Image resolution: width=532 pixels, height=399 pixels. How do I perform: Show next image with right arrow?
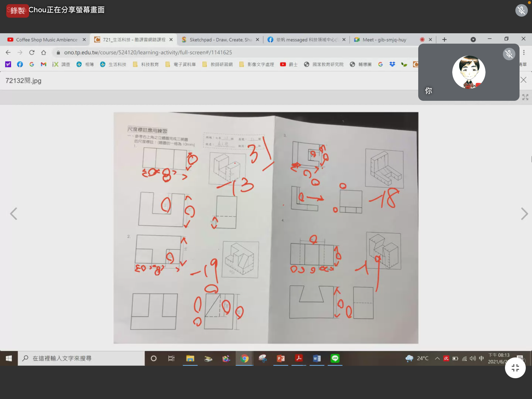[x=524, y=214]
